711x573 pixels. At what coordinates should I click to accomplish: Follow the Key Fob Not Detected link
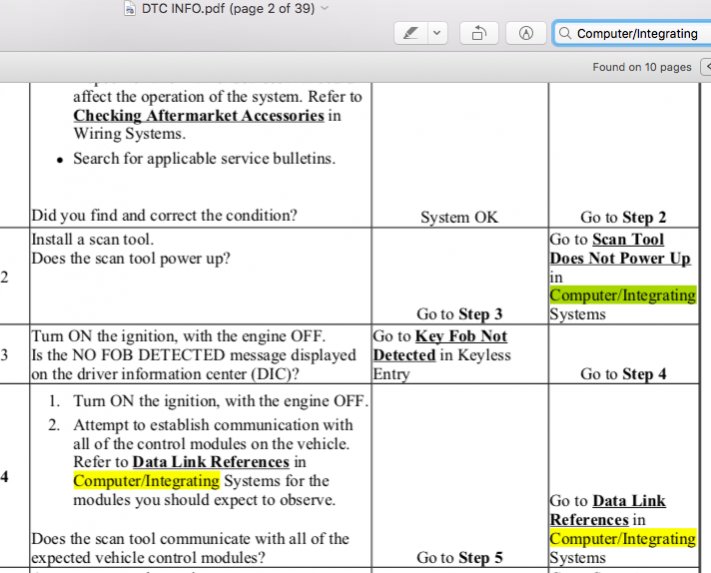pyautogui.click(x=440, y=346)
